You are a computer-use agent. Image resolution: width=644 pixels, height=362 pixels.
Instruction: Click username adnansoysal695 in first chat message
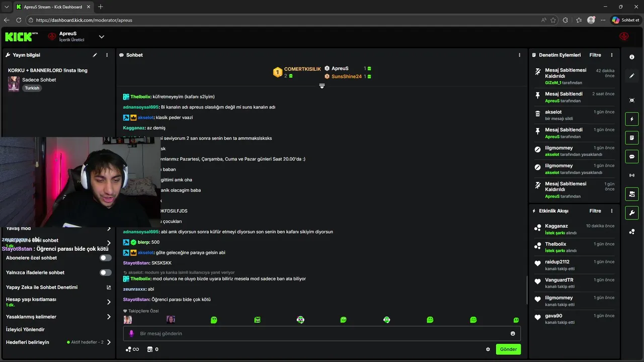[140, 107]
